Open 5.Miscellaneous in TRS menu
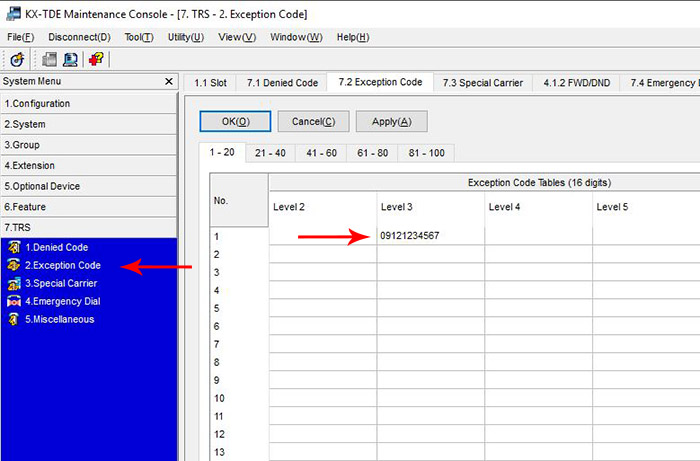Image resolution: width=700 pixels, height=461 pixels. [59, 319]
